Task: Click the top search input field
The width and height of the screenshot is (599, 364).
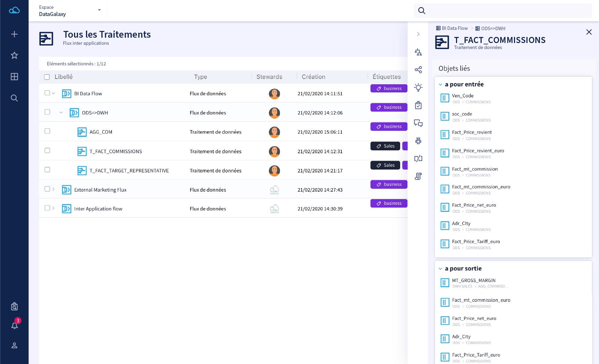Action: pyautogui.click(x=509, y=11)
